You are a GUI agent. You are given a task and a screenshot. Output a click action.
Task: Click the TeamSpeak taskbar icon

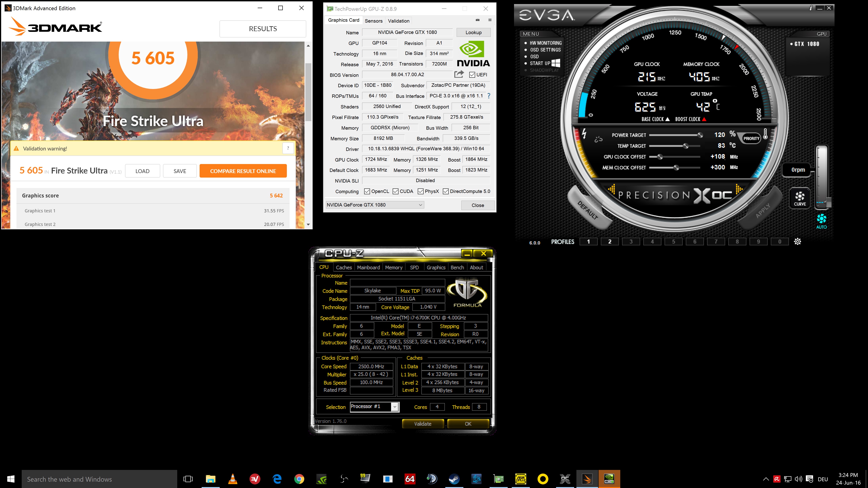(x=432, y=479)
